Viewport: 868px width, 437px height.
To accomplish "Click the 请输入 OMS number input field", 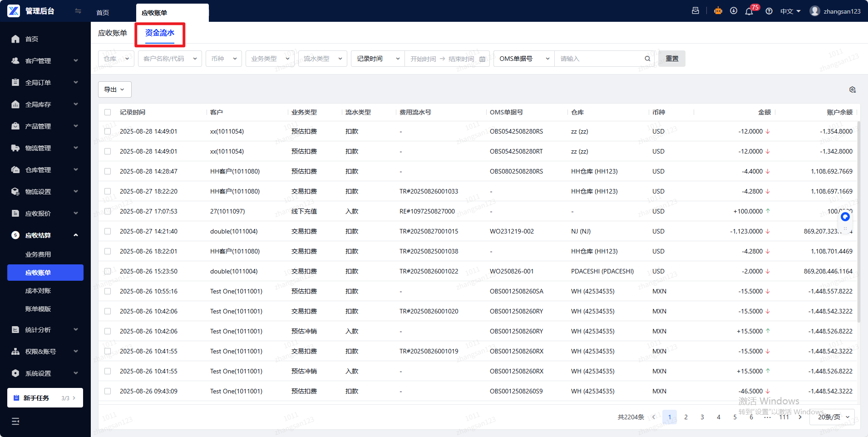I will 599,59.
